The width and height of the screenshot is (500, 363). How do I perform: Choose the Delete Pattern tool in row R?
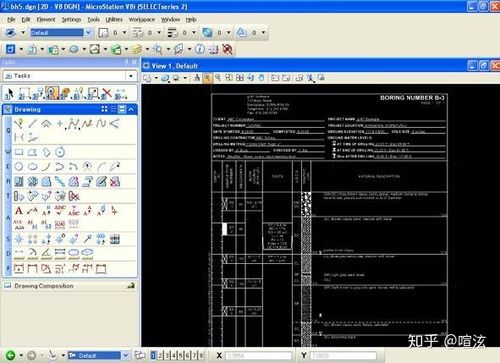coord(115,182)
